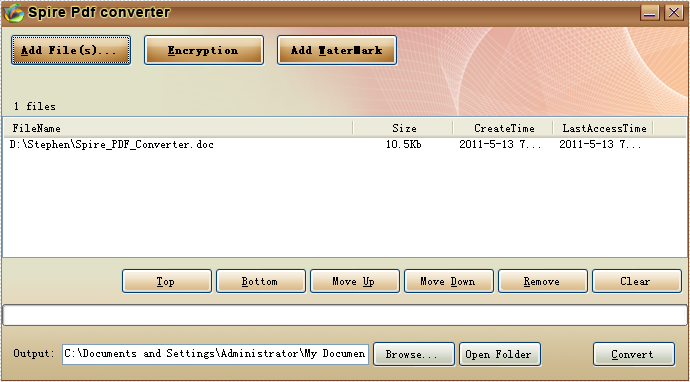The image size is (690, 382).
Task: Clear the file list
Action: pos(637,281)
